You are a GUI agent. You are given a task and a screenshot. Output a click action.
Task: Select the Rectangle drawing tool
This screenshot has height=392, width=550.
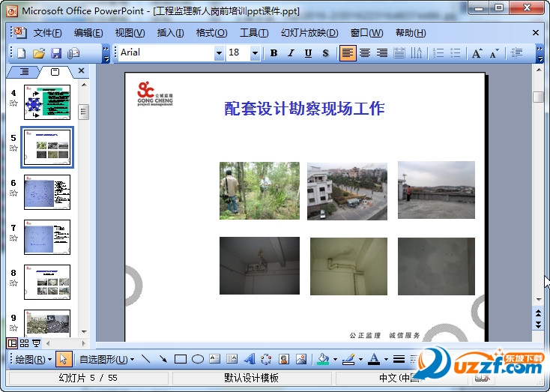coord(181,359)
